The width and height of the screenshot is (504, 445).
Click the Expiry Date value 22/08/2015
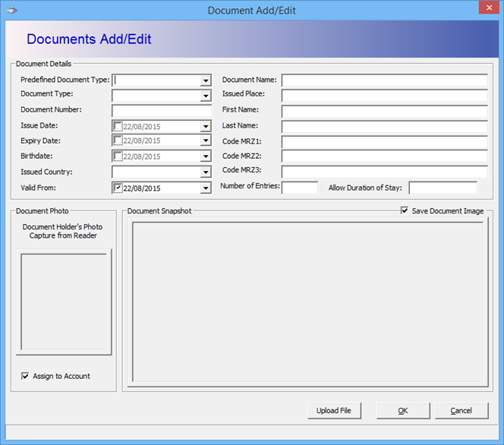(x=142, y=140)
